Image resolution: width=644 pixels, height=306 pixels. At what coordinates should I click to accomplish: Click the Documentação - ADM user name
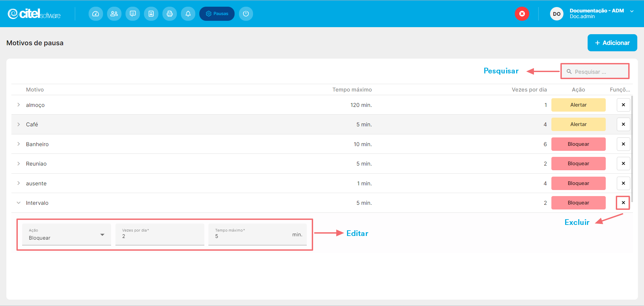[x=597, y=11]
